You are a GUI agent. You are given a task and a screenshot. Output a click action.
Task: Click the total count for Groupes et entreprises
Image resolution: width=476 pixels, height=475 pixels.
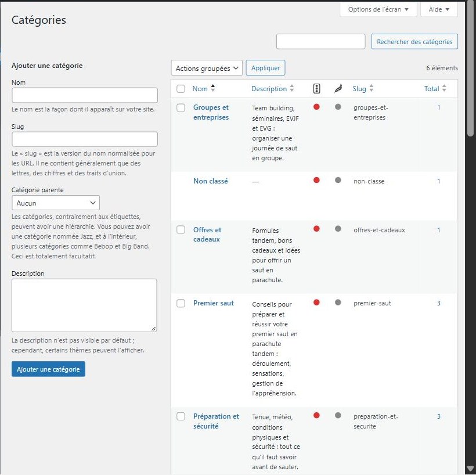point(438,107)
